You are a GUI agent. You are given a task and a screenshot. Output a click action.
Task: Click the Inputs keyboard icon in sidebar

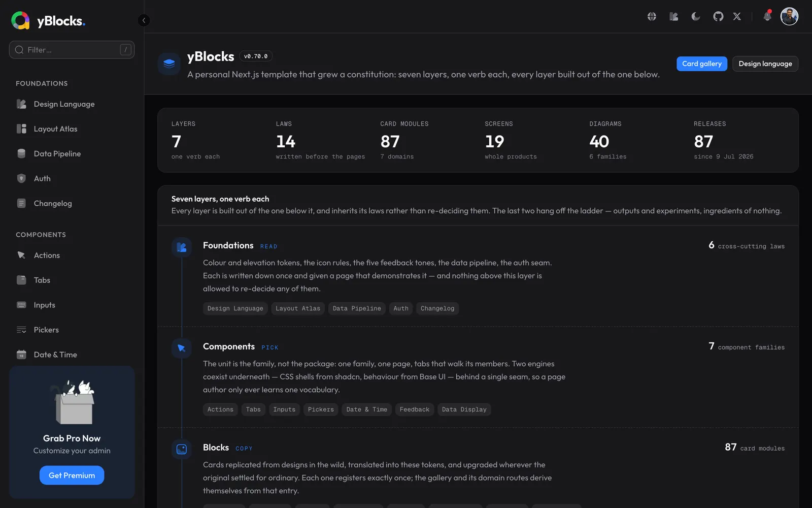click(21, 305)
